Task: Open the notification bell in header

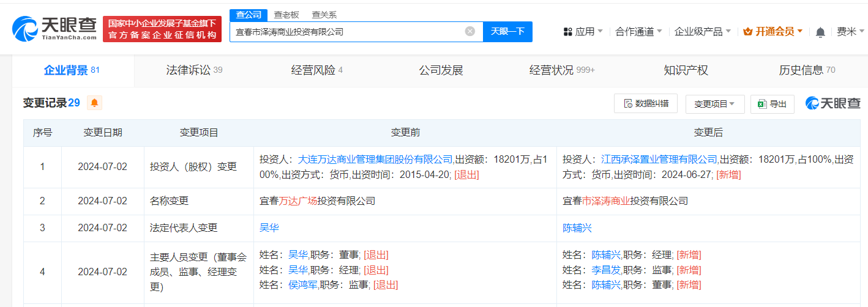Action: (820, 32)
